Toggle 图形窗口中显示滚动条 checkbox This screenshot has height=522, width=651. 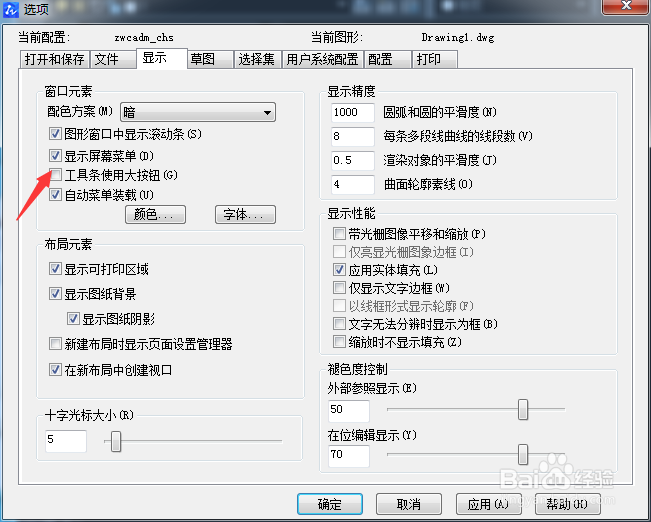(55, 134)
